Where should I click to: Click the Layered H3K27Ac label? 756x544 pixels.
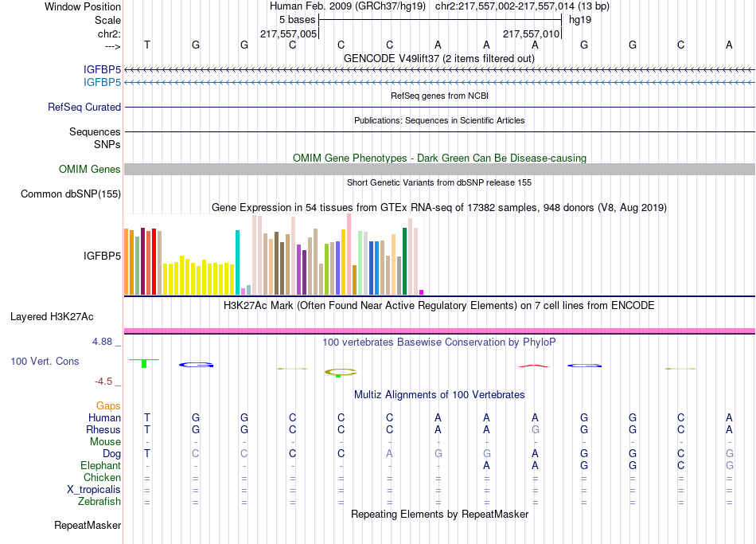pos(52,317)
